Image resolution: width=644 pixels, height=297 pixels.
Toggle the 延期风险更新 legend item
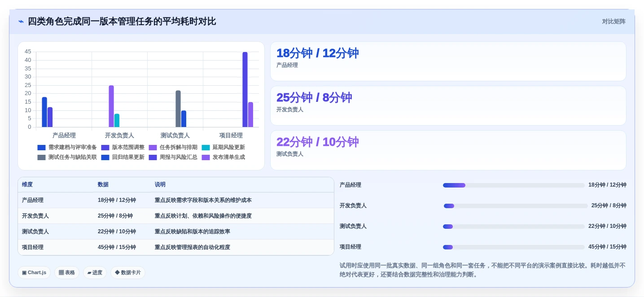223,147
